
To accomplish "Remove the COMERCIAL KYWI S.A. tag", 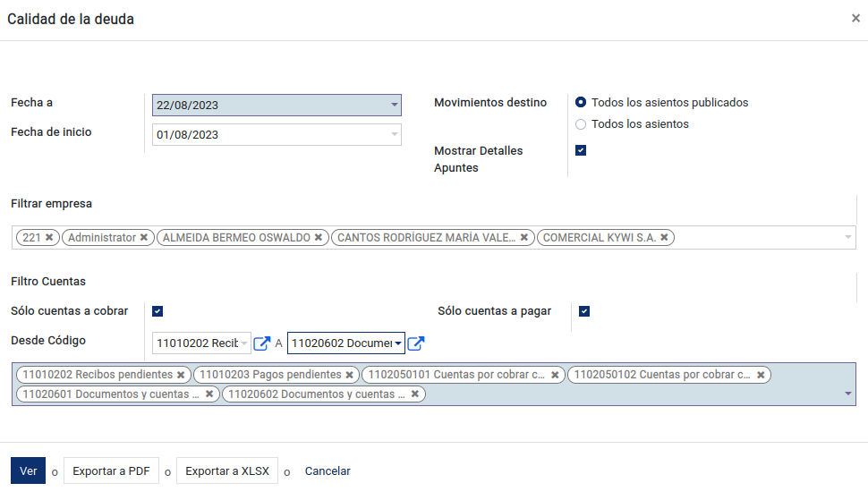I will point(664,237).
